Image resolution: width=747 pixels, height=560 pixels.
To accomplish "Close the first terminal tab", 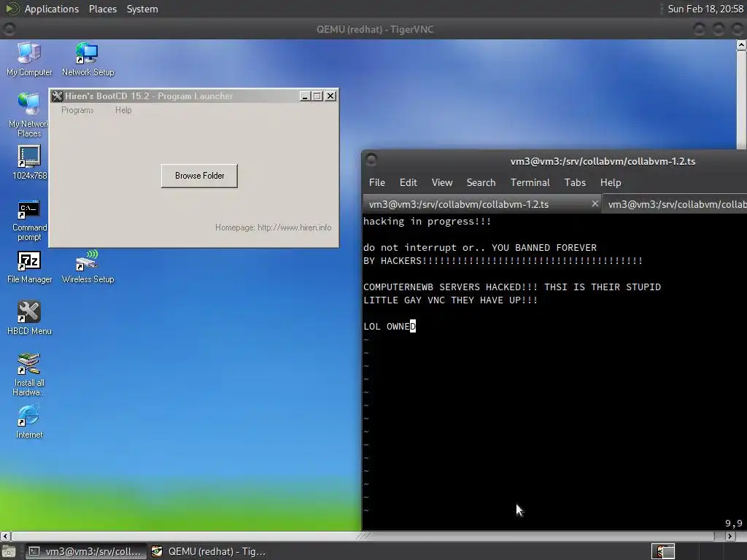I will click(595, 204).
